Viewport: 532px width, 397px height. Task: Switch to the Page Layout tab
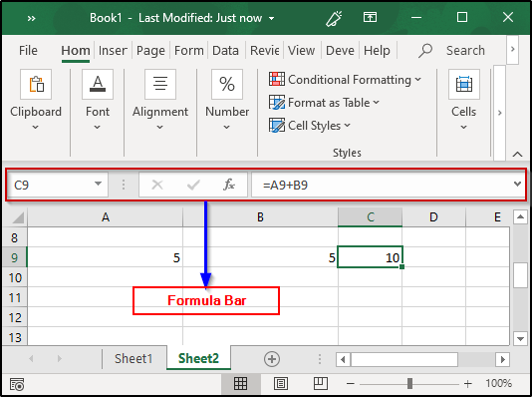point(150,51)
